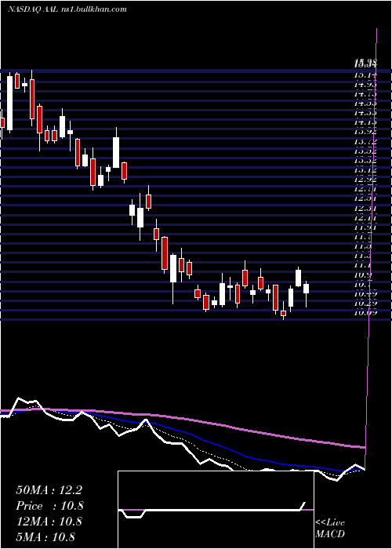The height and width of the screenshot is (549, 392).
Task: Click the 13.32 price axis label
Action: 365,161
